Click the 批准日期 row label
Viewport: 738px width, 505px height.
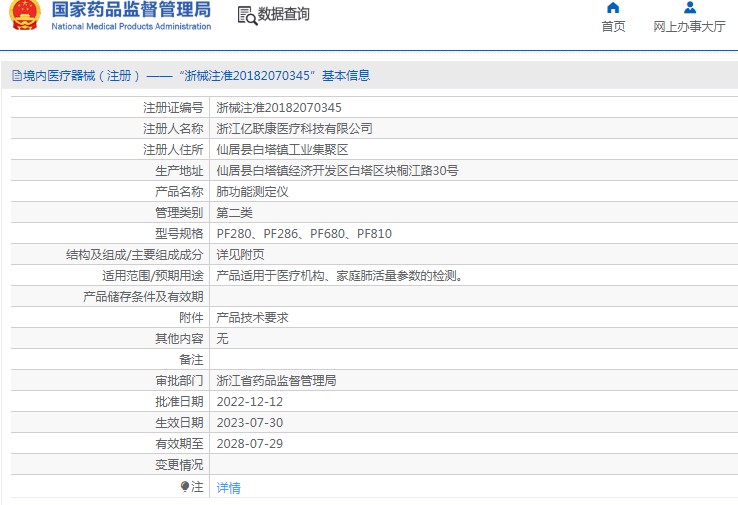click(x=179, y=401)
